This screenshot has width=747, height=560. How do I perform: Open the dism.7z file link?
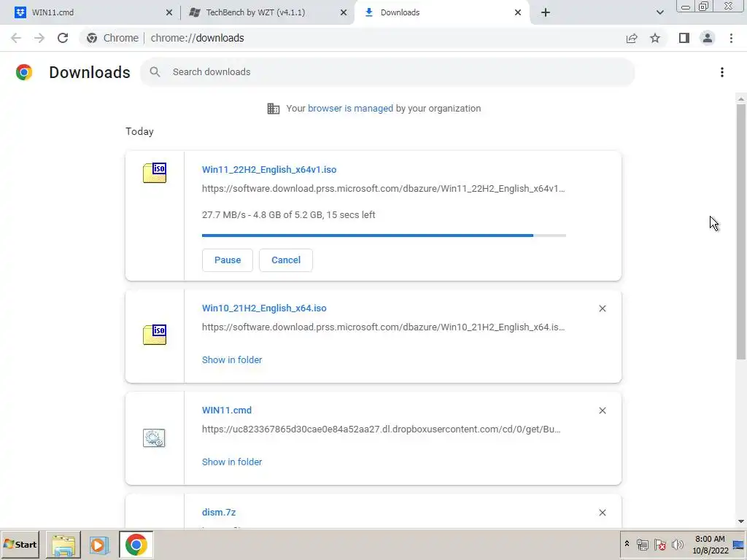tap(219, 513)
